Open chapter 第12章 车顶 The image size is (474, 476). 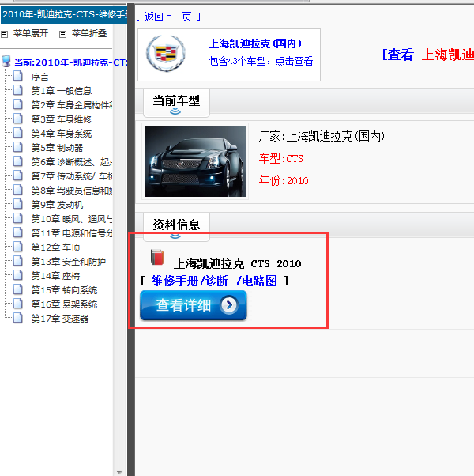[56, 247]
